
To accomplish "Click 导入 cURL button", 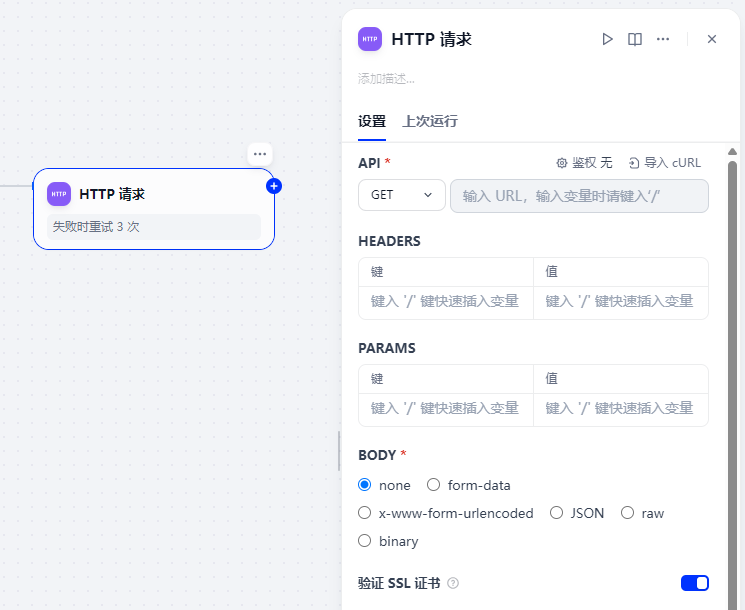I will (x=665, y=163).
